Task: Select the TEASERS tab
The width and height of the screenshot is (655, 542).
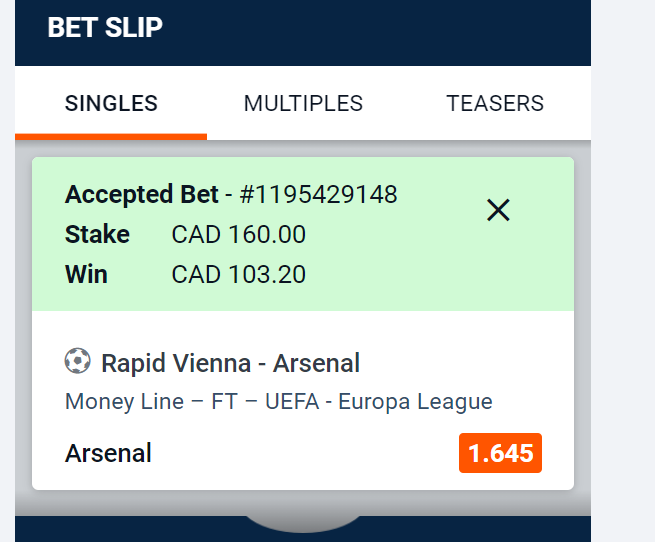Action: point(495,104)
